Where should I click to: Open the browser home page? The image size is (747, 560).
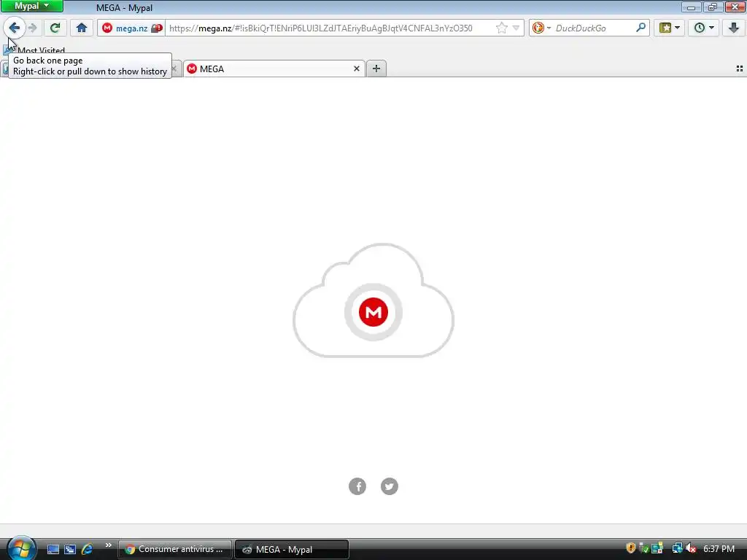click(x=82, y=28)
